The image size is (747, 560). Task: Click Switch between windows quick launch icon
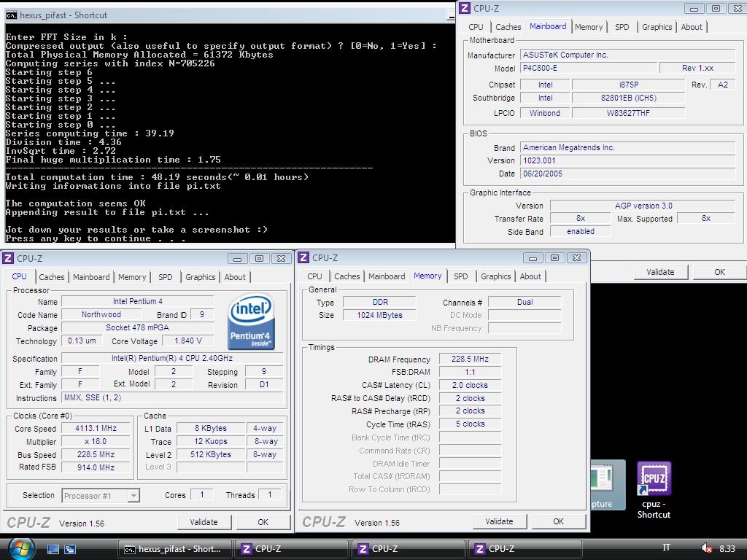(x=70, y=549)
